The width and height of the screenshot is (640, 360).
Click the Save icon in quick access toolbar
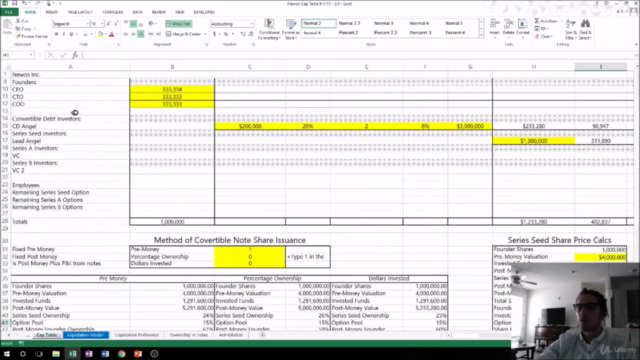14,3
